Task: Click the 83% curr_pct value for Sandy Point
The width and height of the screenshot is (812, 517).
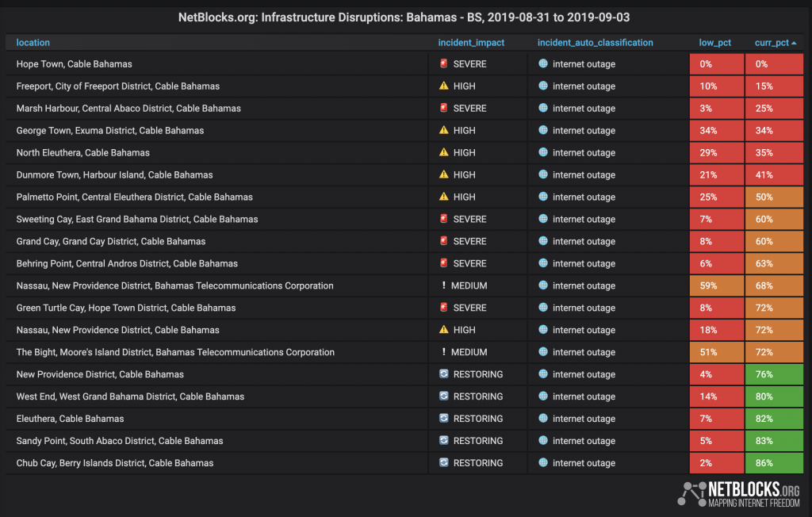Action: [764, 441]
